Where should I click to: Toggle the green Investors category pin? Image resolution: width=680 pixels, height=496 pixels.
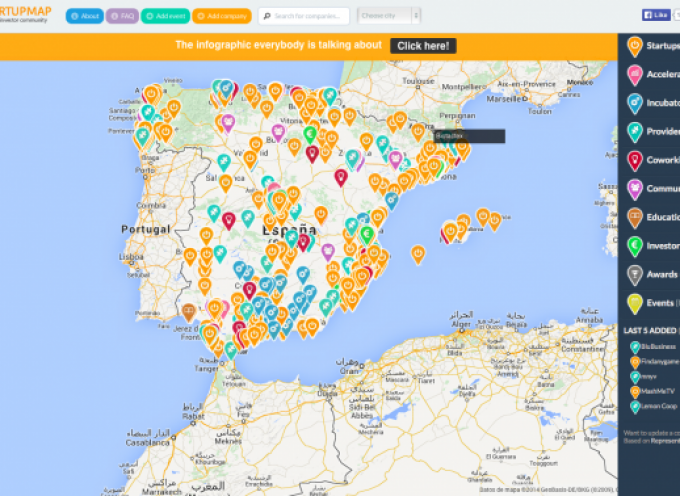point(634,246)
